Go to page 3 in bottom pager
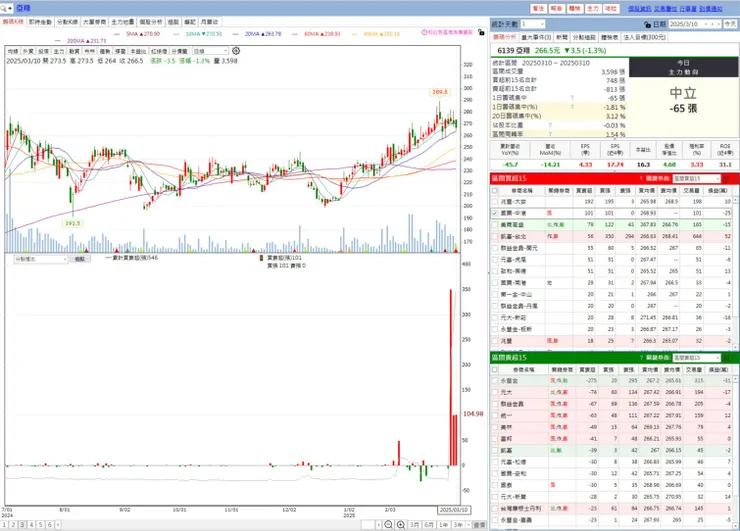The height and width of the screenshot is (531, 740). pyautogui.click(x=22, y=525)
